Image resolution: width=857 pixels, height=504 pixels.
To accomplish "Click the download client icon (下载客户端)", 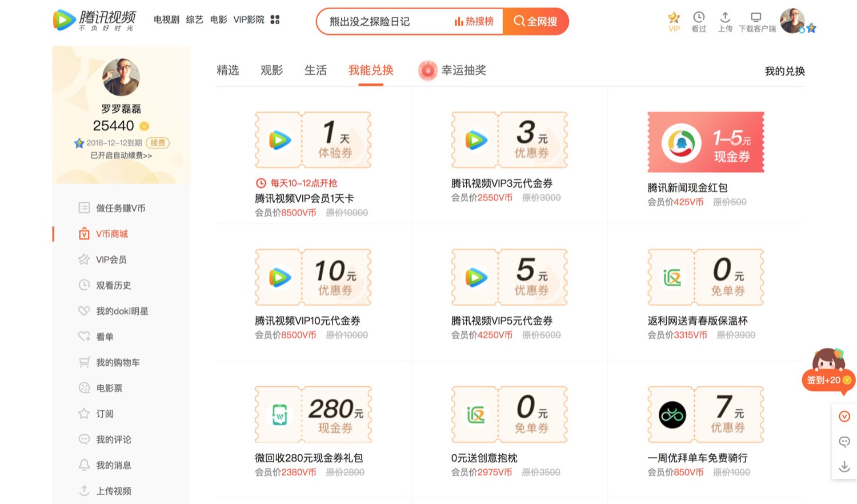I will tap(756, 17).
